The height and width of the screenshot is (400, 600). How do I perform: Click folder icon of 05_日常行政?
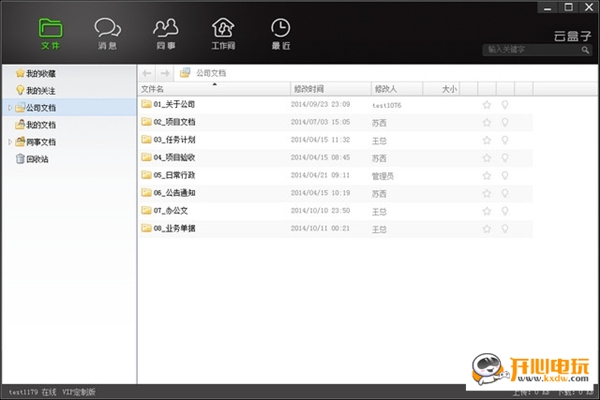pyautogui.click(x=146, y=175)
